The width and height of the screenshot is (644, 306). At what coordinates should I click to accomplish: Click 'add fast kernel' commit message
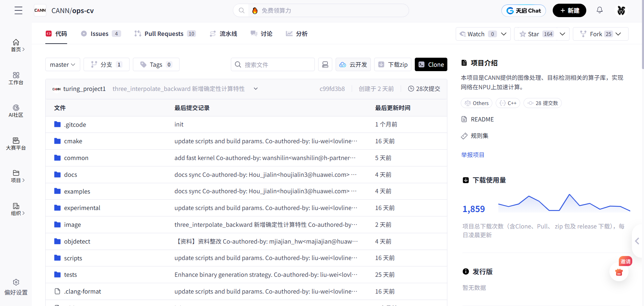[x=265, y=158]
